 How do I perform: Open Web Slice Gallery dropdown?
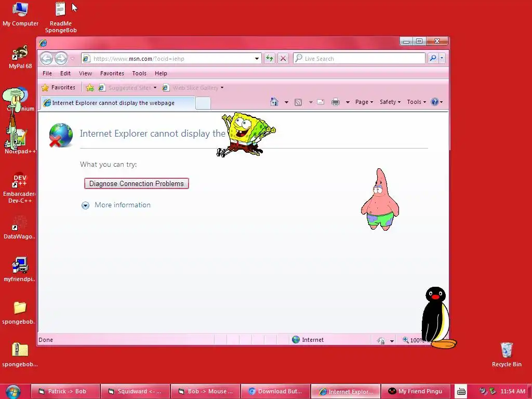(193, 88)
